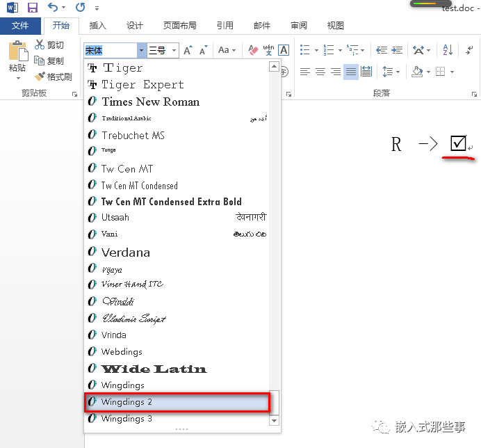Click the Sort A-Z icon
The width and height of the screenshot is (481, 448).
(448, 50)
